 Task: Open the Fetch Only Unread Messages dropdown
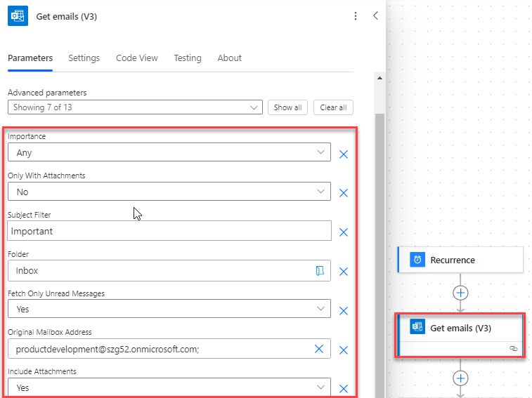(169, 309)
